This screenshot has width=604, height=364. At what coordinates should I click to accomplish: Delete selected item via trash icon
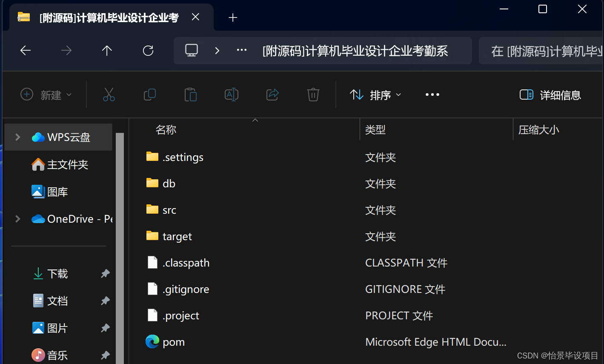point(313,95)
